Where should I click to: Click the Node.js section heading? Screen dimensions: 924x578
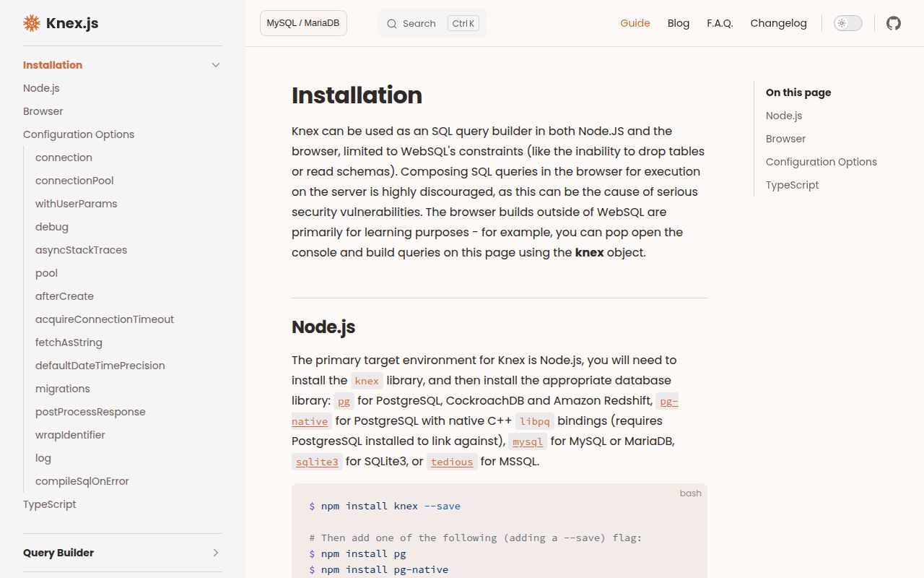[x=323, y=327]
